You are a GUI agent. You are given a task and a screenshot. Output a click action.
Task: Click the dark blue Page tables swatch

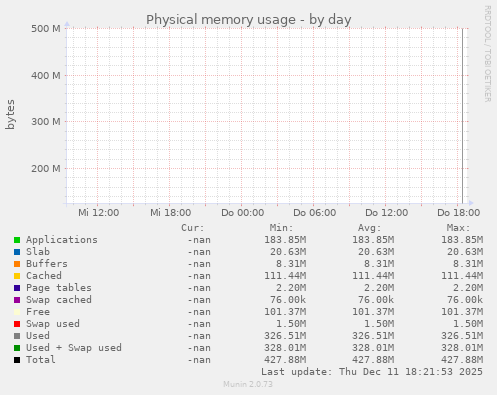(17, 288)
